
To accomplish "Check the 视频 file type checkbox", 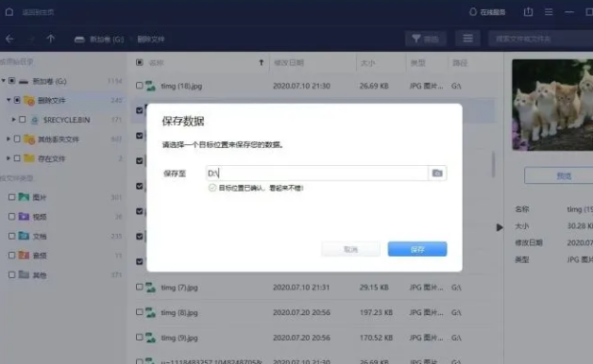I will [x=11, y=216].
